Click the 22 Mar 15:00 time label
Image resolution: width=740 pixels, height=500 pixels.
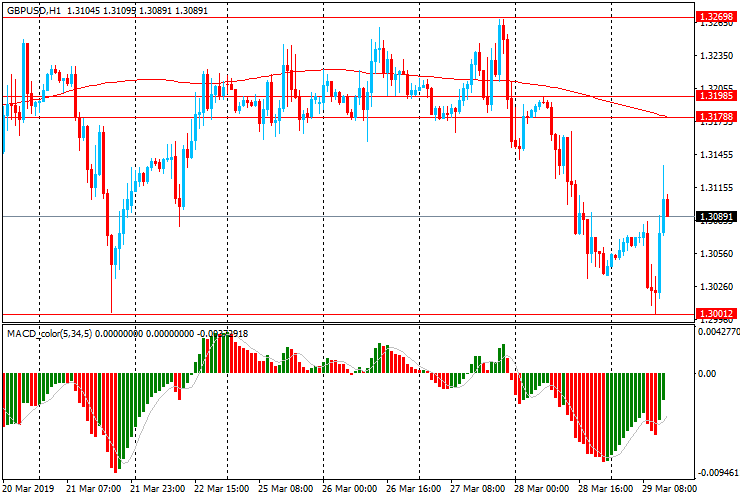(222, 488)
